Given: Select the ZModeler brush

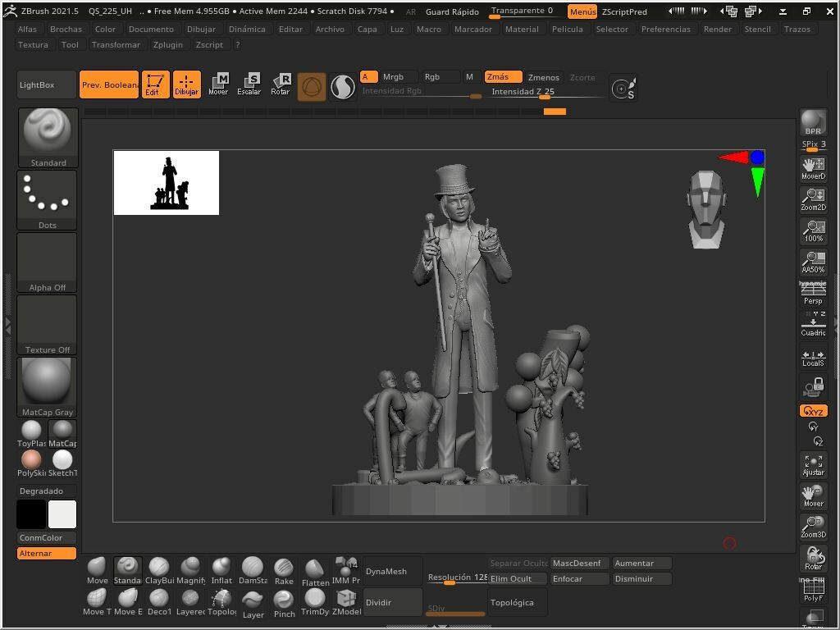Looking at the screenshot, I should 346,602.
